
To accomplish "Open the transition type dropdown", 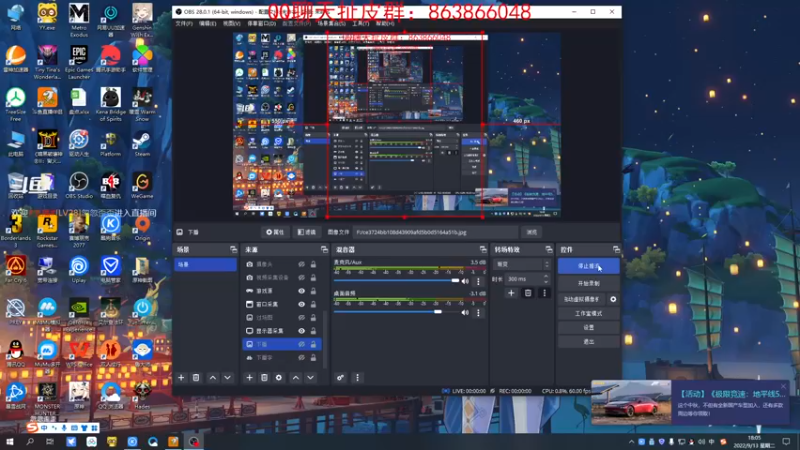I will pos(522,264).
